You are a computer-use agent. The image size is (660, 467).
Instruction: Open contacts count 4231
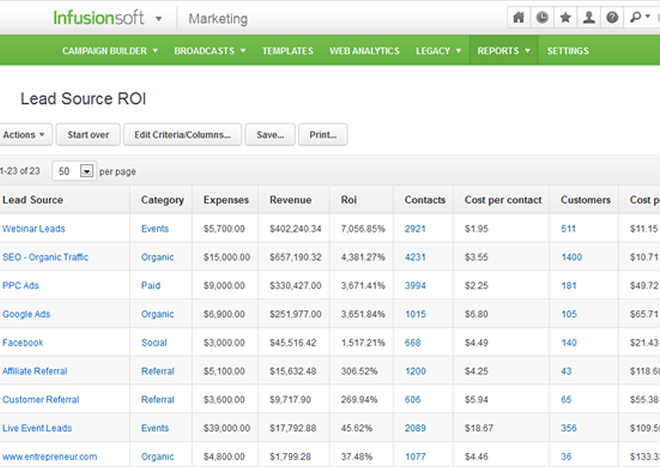[x=415, y=257]
